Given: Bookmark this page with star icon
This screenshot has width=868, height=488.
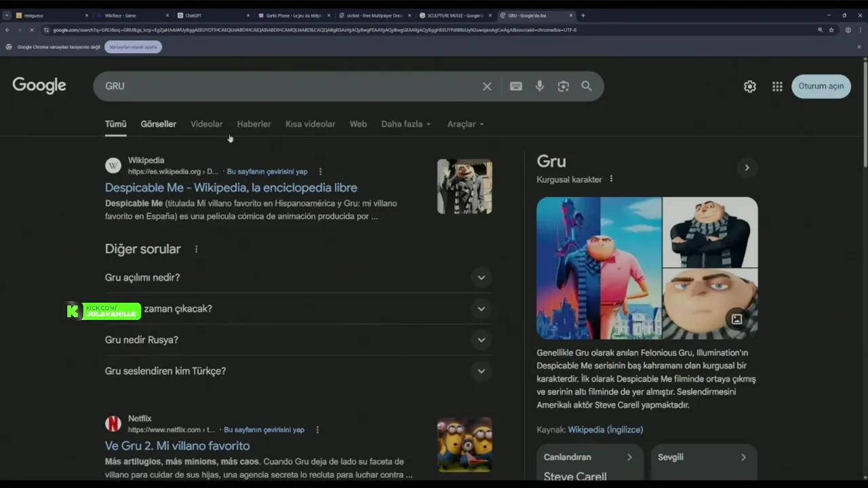Looking at the screenshot, I should (831, 30).
